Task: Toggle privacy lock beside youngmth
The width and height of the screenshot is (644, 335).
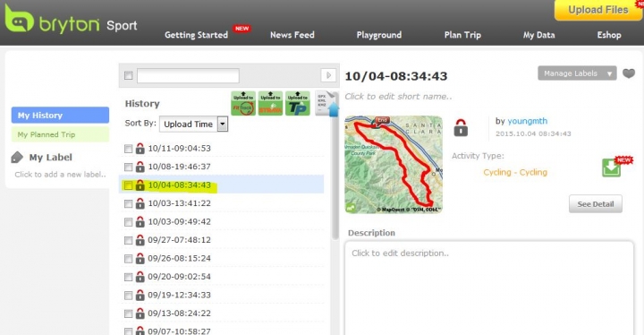Action: pos(461,127)
